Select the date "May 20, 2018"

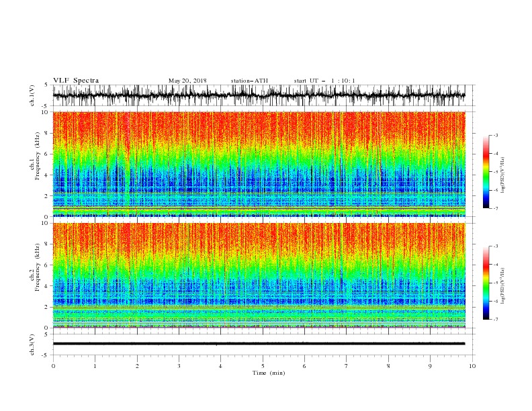pyautogui.click(x=187, y=81)
